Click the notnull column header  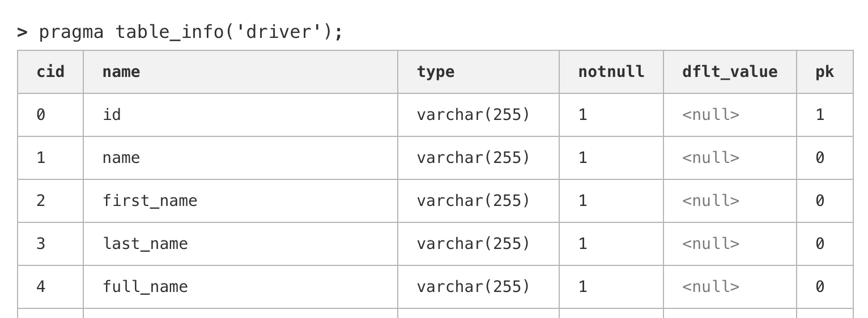[611, 72]
